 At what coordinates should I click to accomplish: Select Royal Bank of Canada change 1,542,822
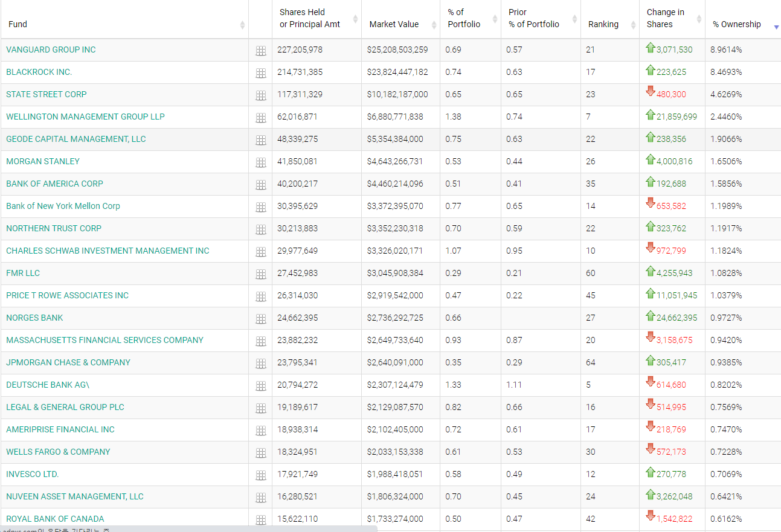pos(675,519)
